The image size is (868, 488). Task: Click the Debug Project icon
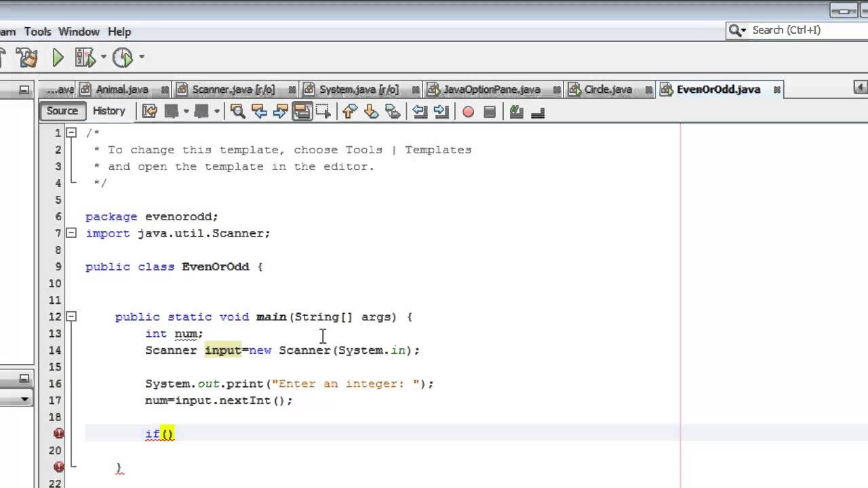85,58
